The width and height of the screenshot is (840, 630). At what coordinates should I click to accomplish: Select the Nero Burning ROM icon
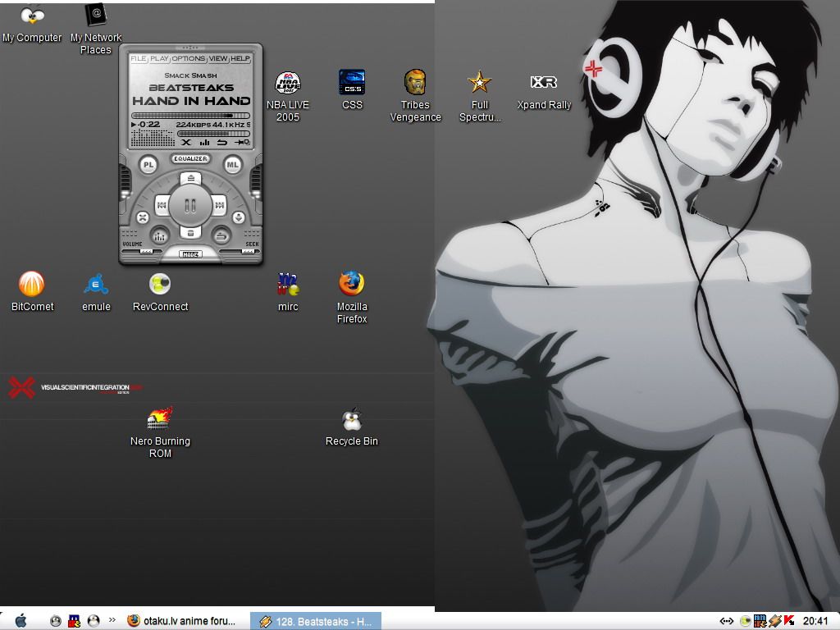click(x=160, y=432)
